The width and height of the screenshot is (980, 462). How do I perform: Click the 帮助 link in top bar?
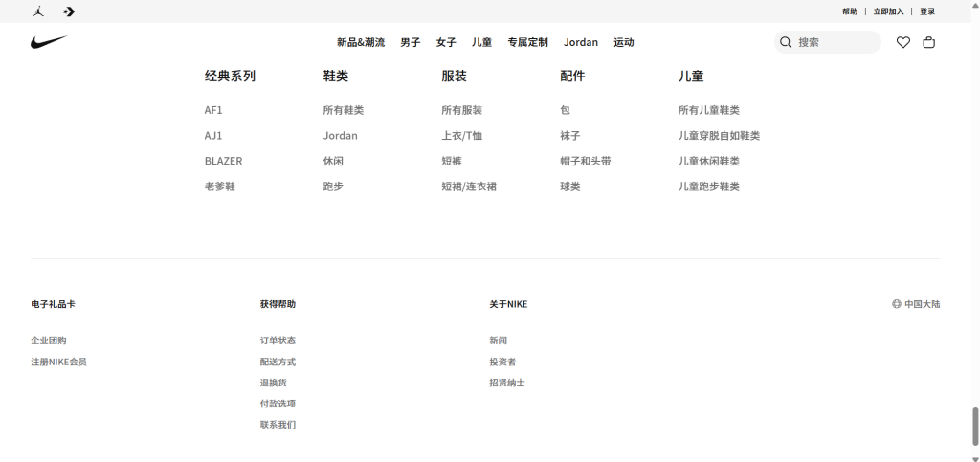(850, 11)
